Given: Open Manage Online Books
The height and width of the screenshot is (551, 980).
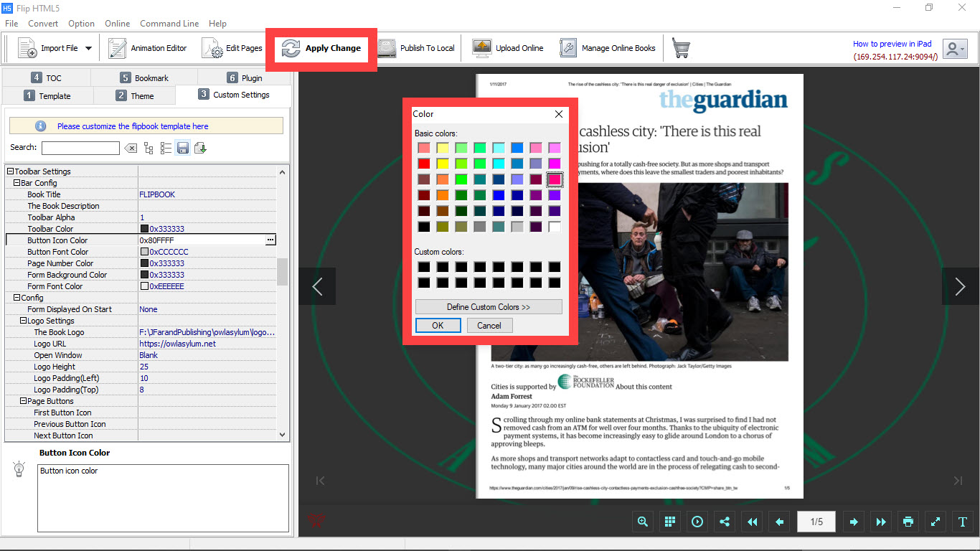Looking at the screenshot, I should click(608, 48).
